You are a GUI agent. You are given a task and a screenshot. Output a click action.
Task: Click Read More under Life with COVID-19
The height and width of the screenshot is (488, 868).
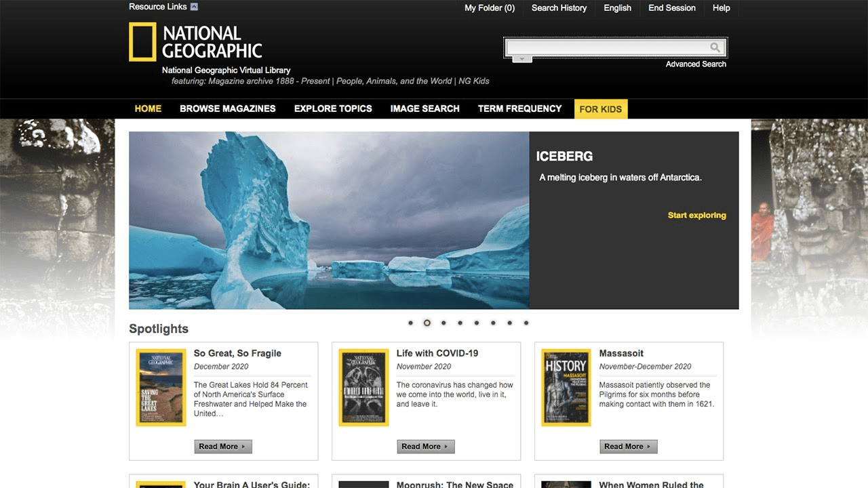click(x=426, y=447)
